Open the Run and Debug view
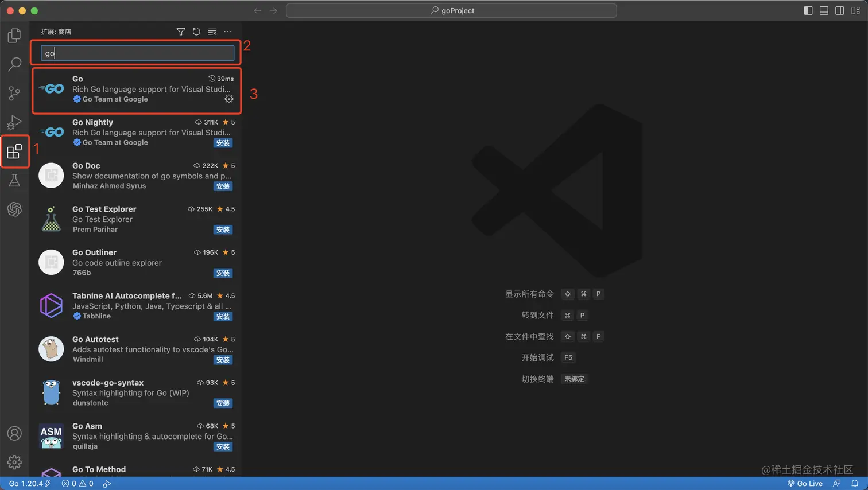 click(14, 122)
